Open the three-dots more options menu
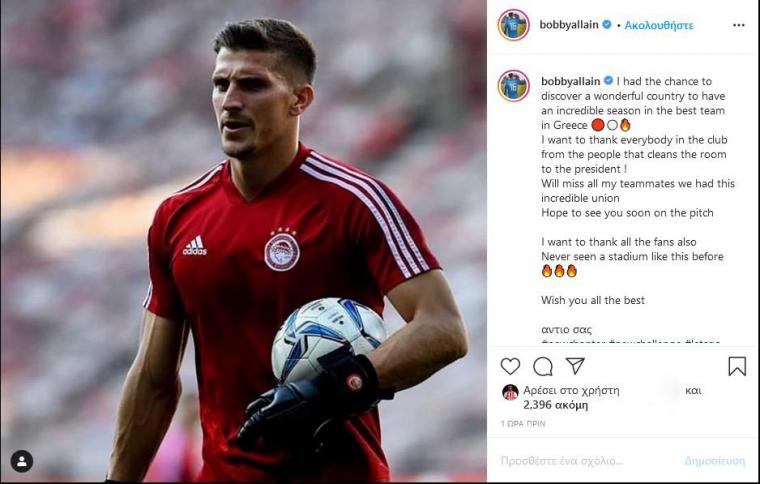The image size is (760, 484). 738,25
